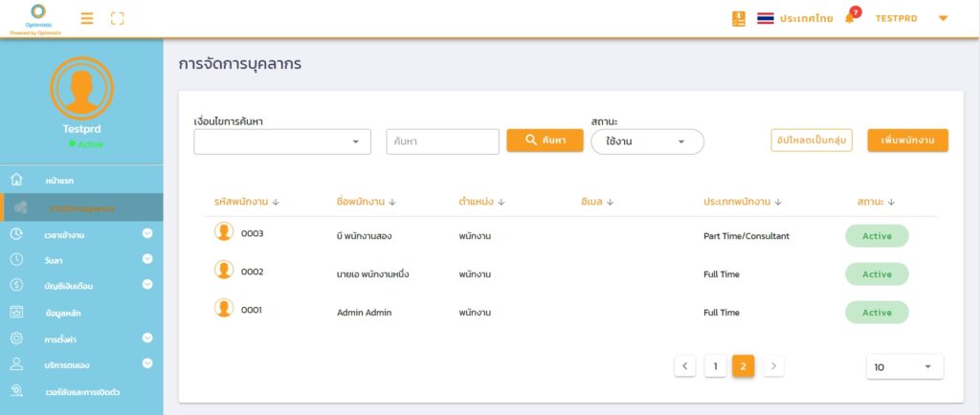The width and height of the screenshot is (980, 415).
Task: Open notifications bell with 7 alerts
Action: click(849, 18)
